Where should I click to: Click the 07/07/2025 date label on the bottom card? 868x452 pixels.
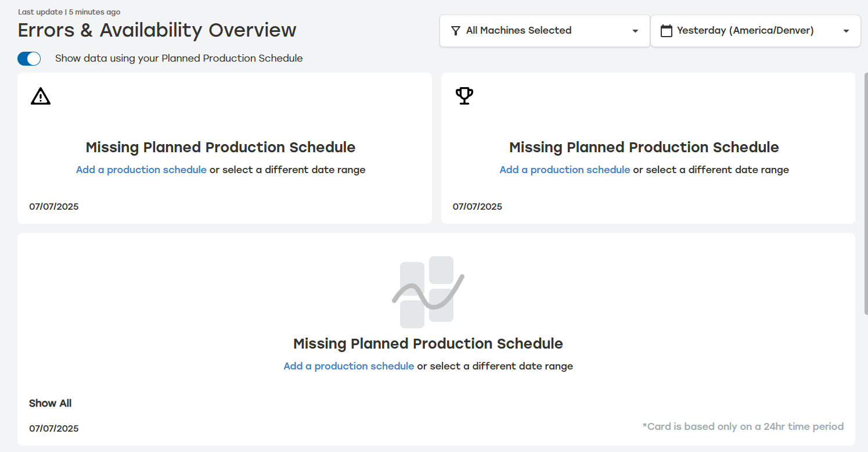[x=54, y=428]
